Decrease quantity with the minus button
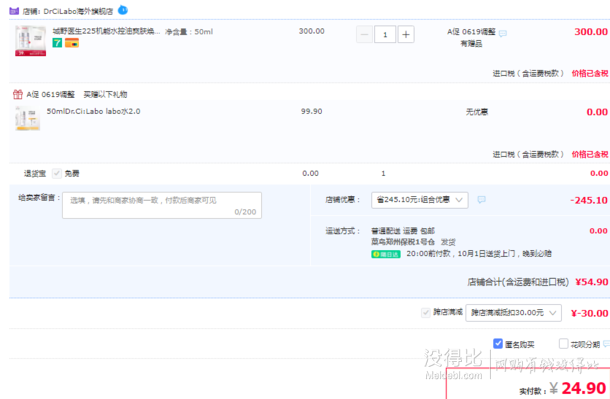 tap(365, 34)
